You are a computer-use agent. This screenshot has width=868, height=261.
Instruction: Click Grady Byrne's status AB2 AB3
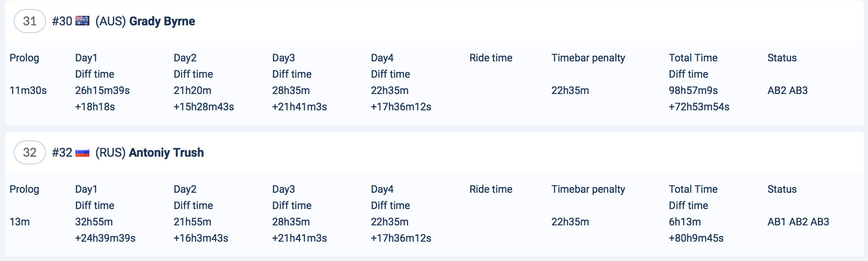[x=787, y=91]
